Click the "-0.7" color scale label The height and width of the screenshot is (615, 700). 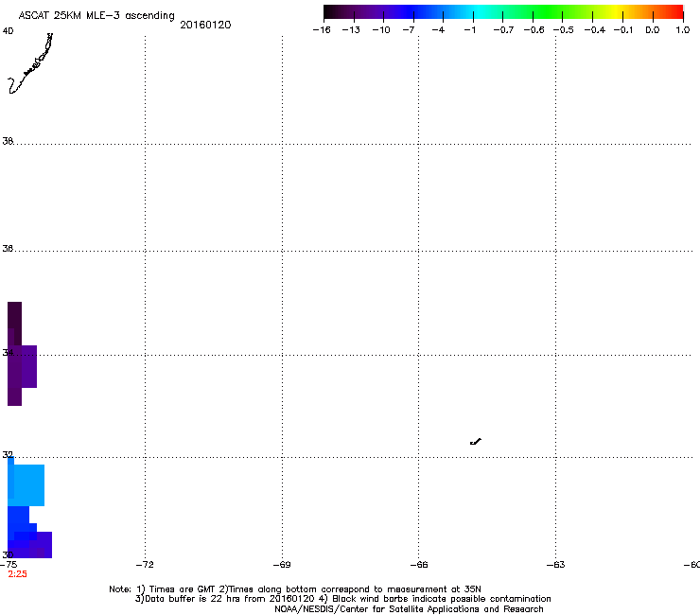click(x=503, y=30)
